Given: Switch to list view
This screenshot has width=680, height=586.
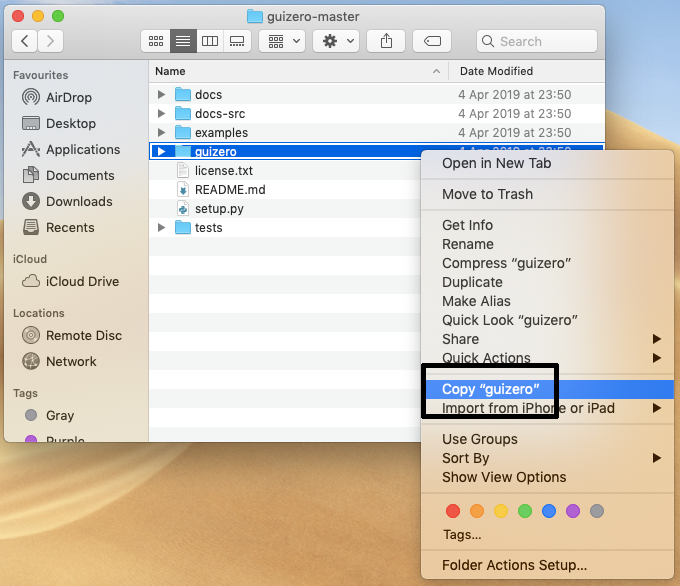Looking at the screenshot, I should click(x=183, y=41).
